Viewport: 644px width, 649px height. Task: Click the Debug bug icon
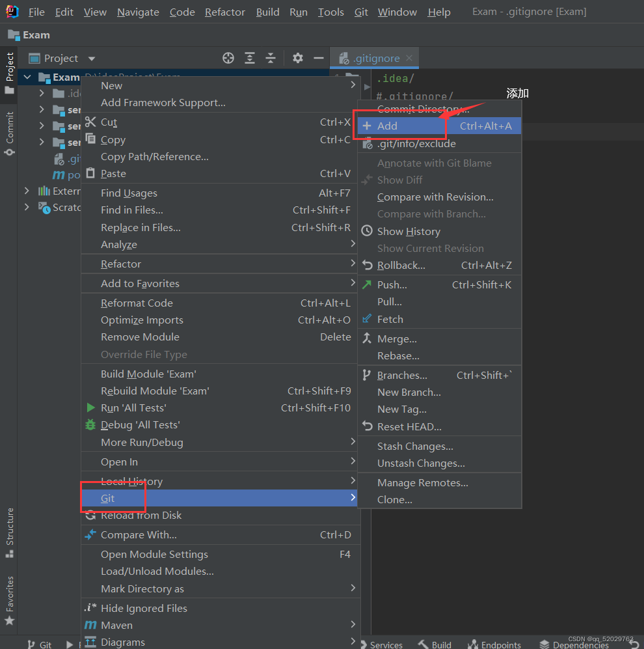coord(90,424)
